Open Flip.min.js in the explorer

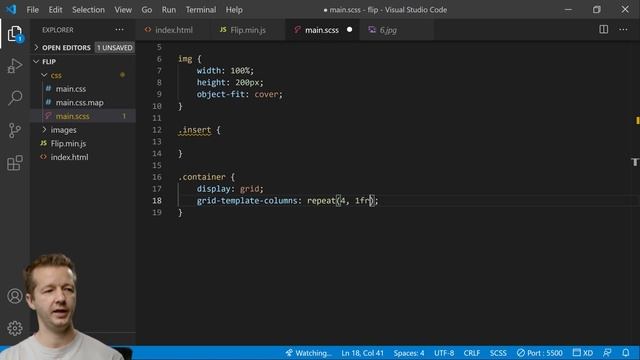(x=83, y=144)
